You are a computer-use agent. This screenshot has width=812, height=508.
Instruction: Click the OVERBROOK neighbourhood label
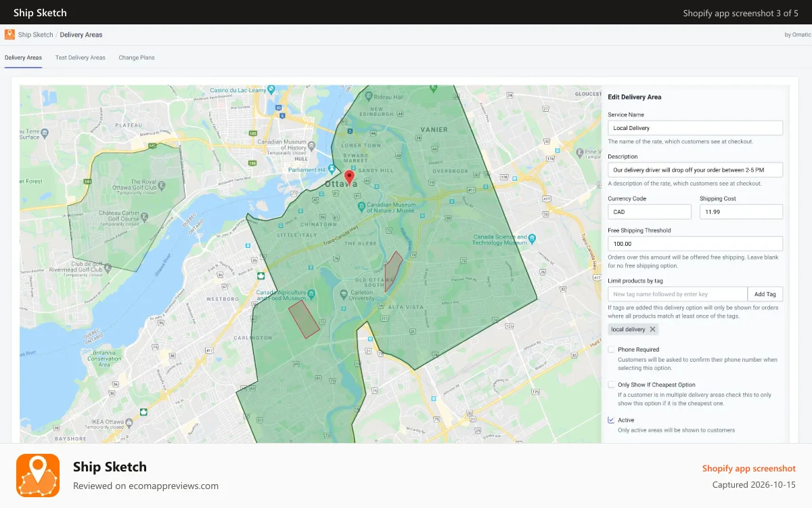coord(450,171)
